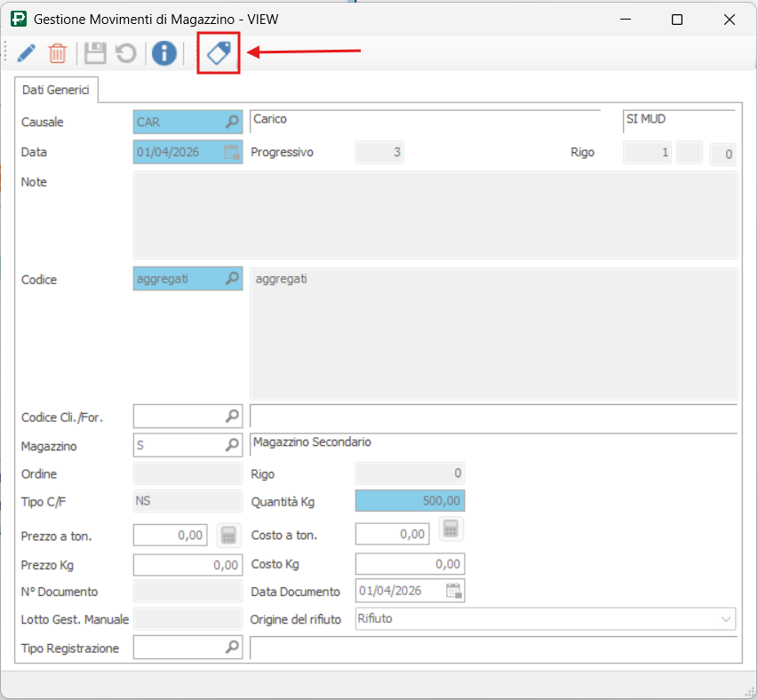Open calculator next to Costo a ton.
Image resolution: width=758 pixels, height=700 pixels.
[451, 529]
